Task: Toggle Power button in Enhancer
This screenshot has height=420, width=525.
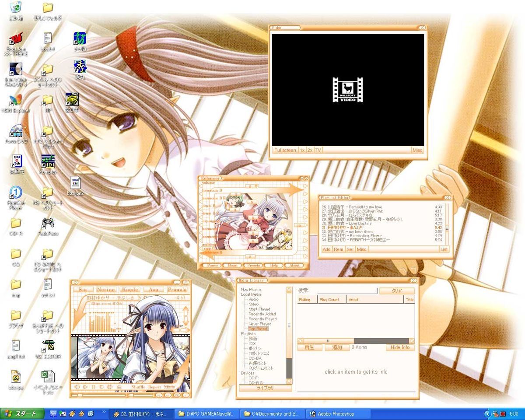Action: point(213,265)
